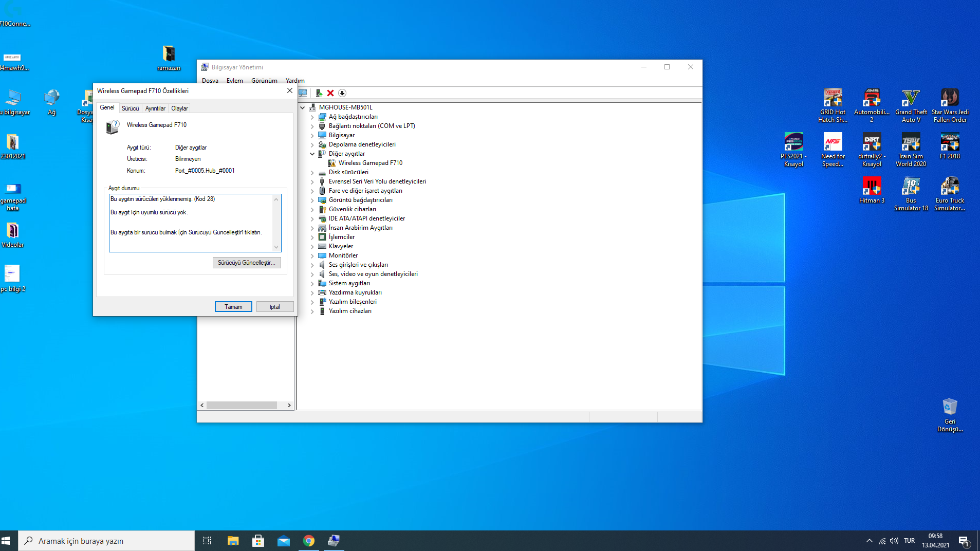Click the Windows Start button

[6, 541]
